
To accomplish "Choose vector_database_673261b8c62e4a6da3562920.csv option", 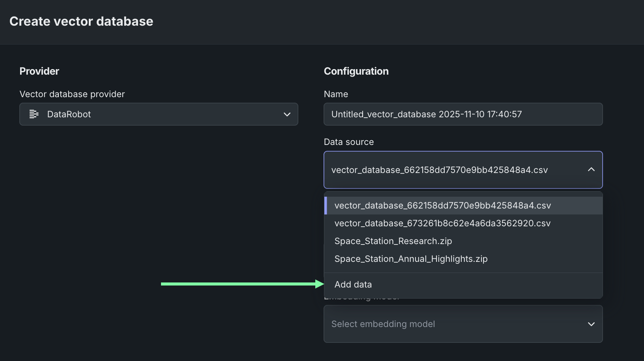I will [x=442, y=223].
